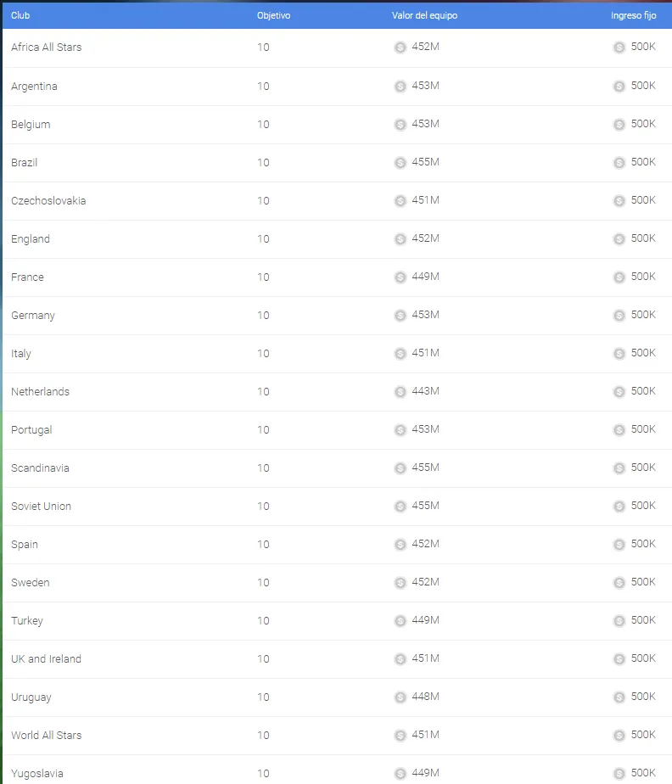Sort by the Objetivo column header
The image size is (672, 784).
tap(273, 15)
